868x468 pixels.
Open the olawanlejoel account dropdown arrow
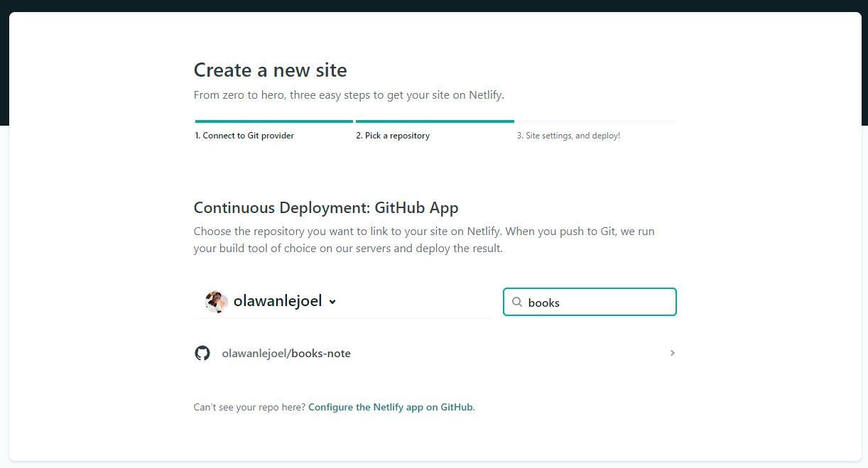click(x=332, y=302)
